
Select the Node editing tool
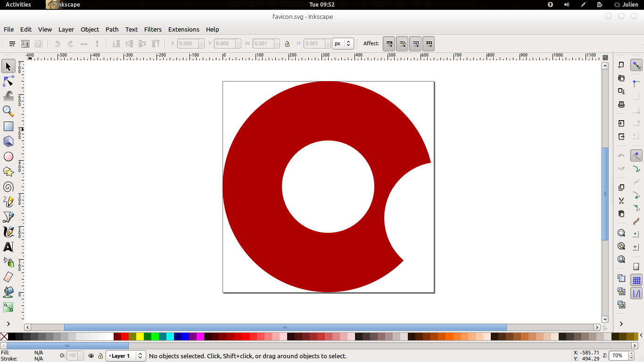(8, 81)
